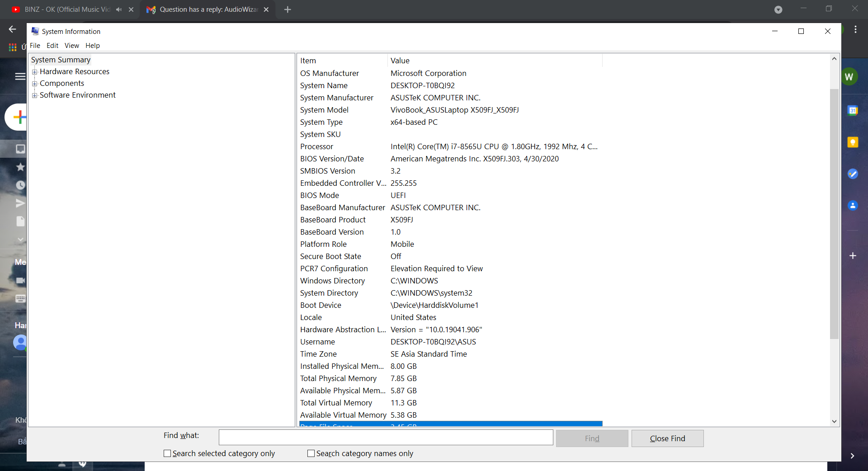
Task: Open the Help menu
Action: click(93, 46)
